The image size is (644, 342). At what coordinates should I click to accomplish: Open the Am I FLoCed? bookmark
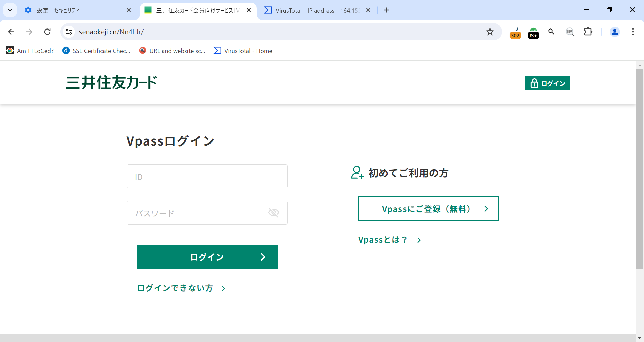[x=30, y=51]
